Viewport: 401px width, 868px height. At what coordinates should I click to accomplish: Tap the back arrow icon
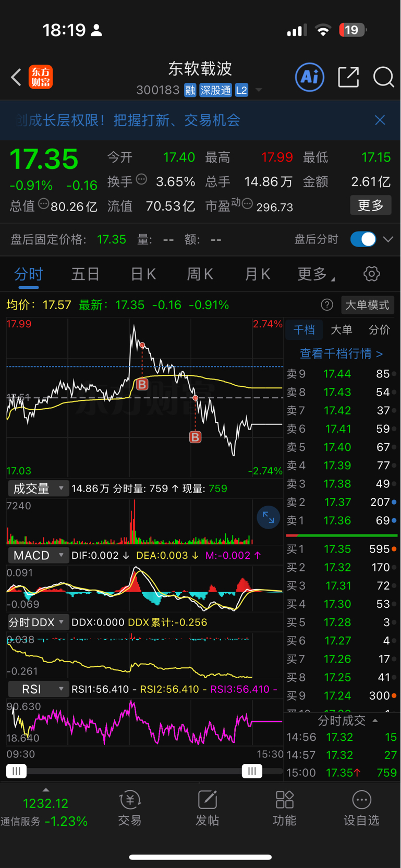[x=16, y=78]
